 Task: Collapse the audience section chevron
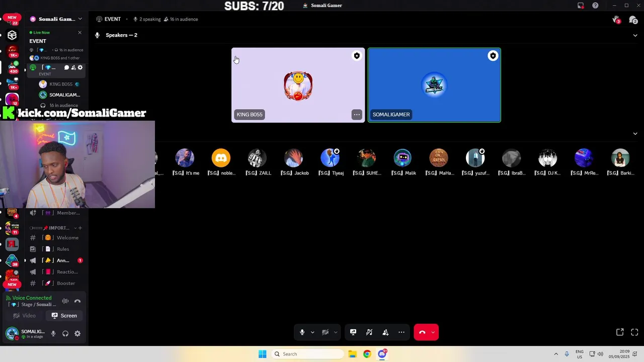click(635, 134)
